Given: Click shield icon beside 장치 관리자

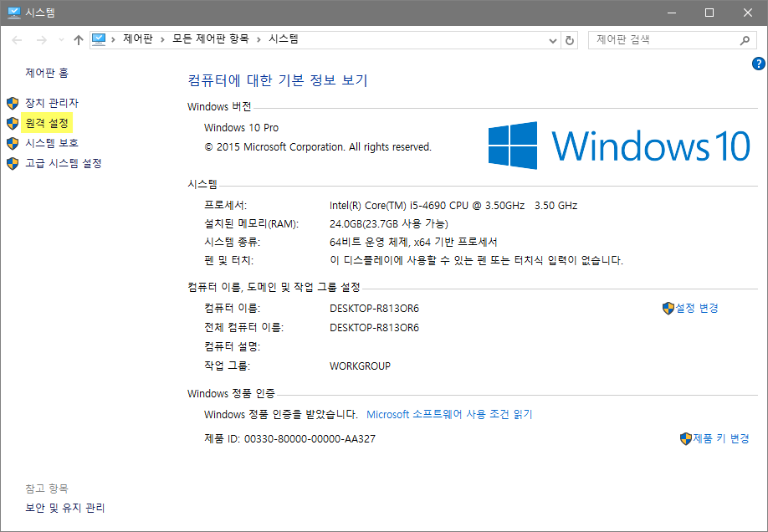Looking at the screenshot, I should [x=13, y=103].
